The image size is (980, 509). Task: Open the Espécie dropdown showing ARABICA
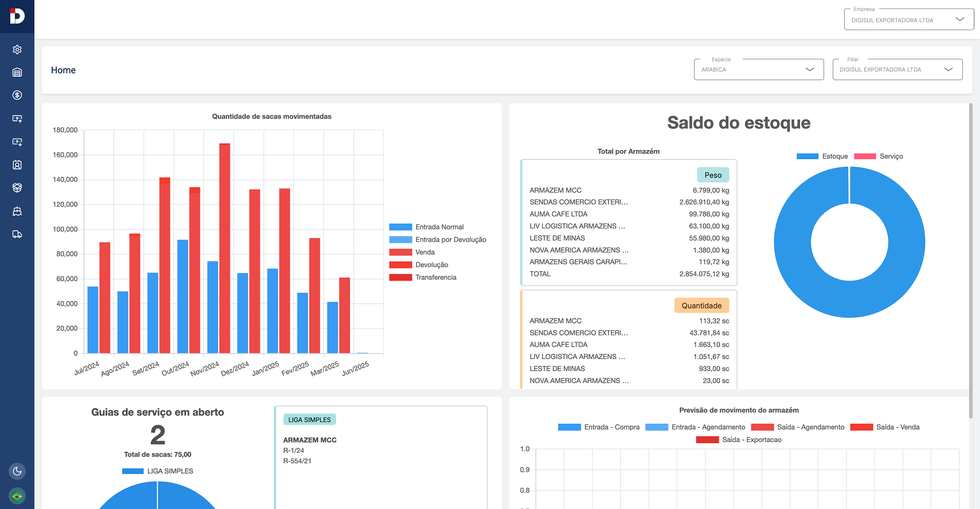759,69
